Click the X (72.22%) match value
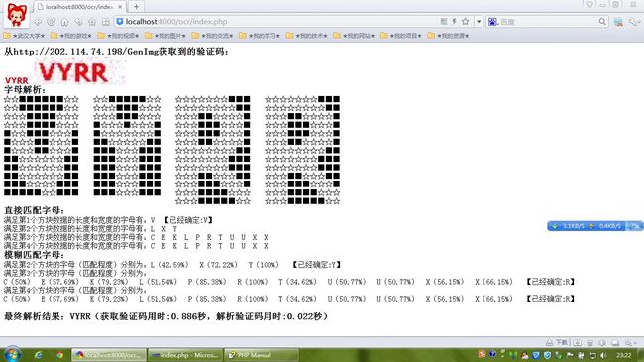This screenshot has width=644, height=362. pyautogui.click(x=218, y=265)
